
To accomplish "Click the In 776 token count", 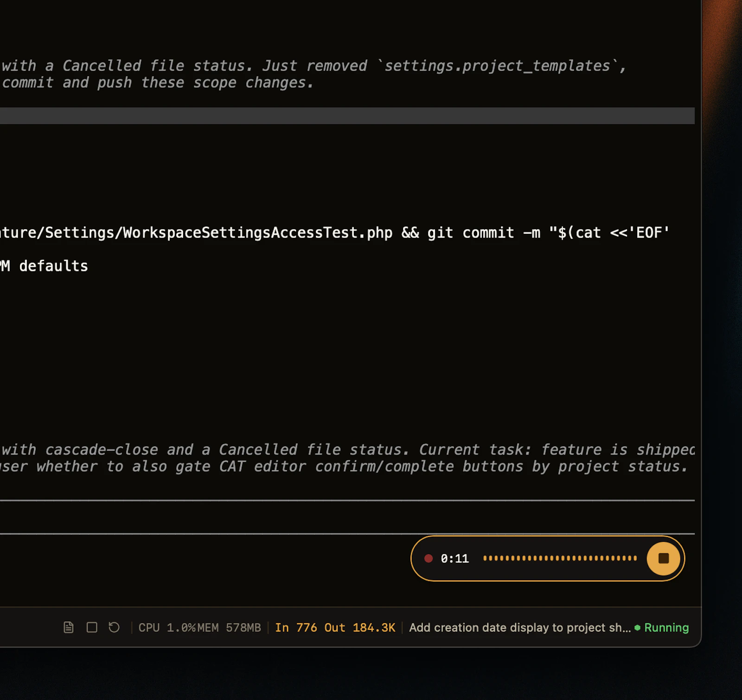I will 296,628.
